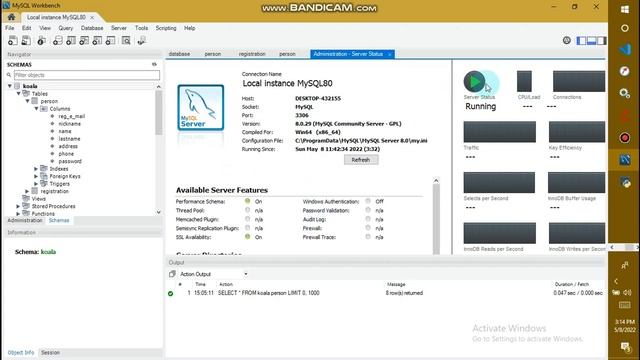Copy output icon beside Action Output
Viewport: 640px width, 360px height.
(172, 274)
